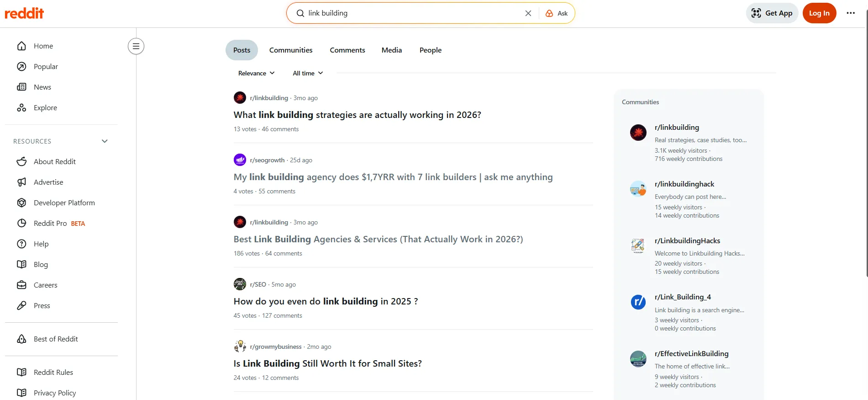Click the Reddit Rules icon
This screenshot has height=400, width=868.
tap(21, 373)
